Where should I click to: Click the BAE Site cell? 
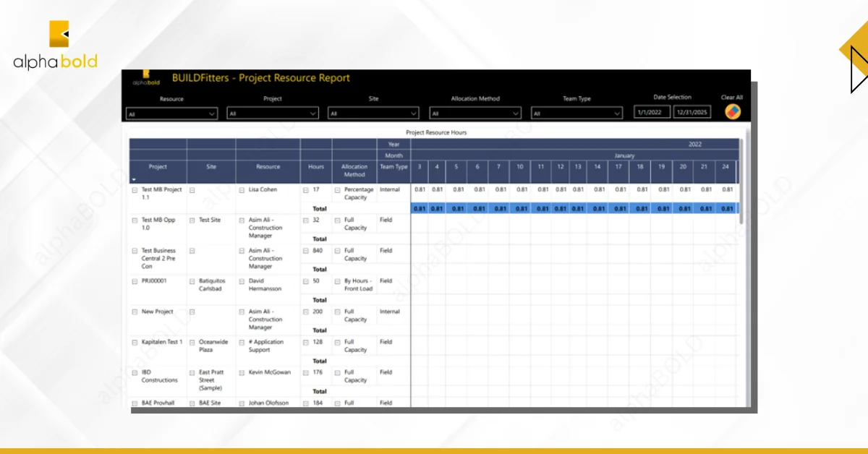pyautogui.click(x=210, y=403)
